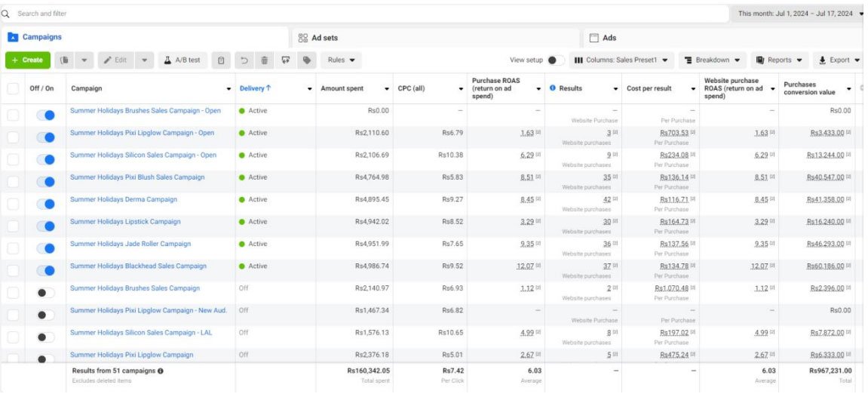
Task: Toggle on Summer Holidays Brushes Sales Campaign
Action: [x=46, y=293]
